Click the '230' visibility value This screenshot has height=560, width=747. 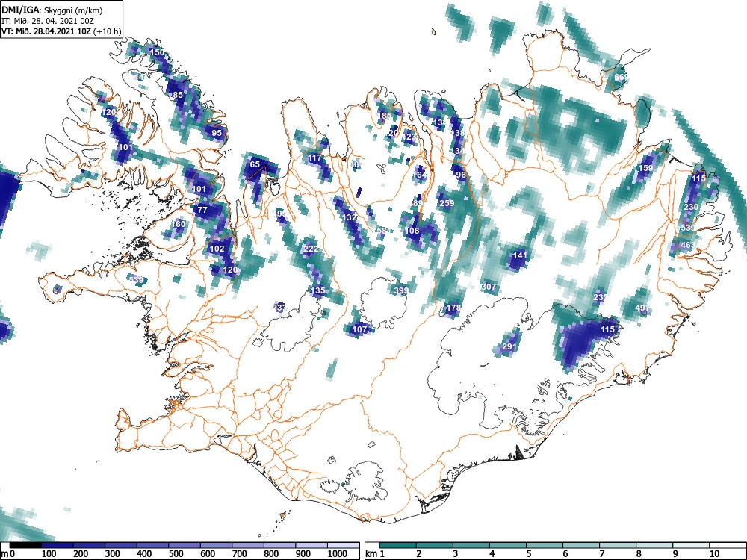point(691,207)
